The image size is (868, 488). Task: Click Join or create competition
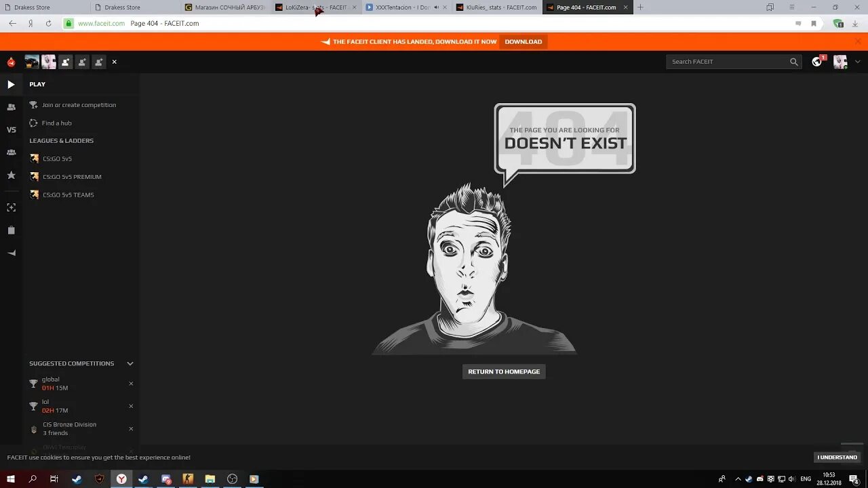[x=73, y=105]
